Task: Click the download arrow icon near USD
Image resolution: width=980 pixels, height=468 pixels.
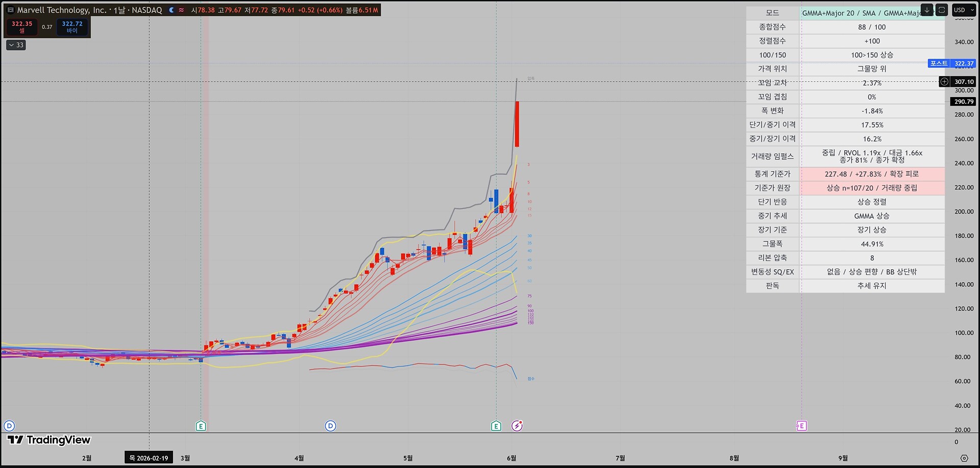Action: coord(927,10)
